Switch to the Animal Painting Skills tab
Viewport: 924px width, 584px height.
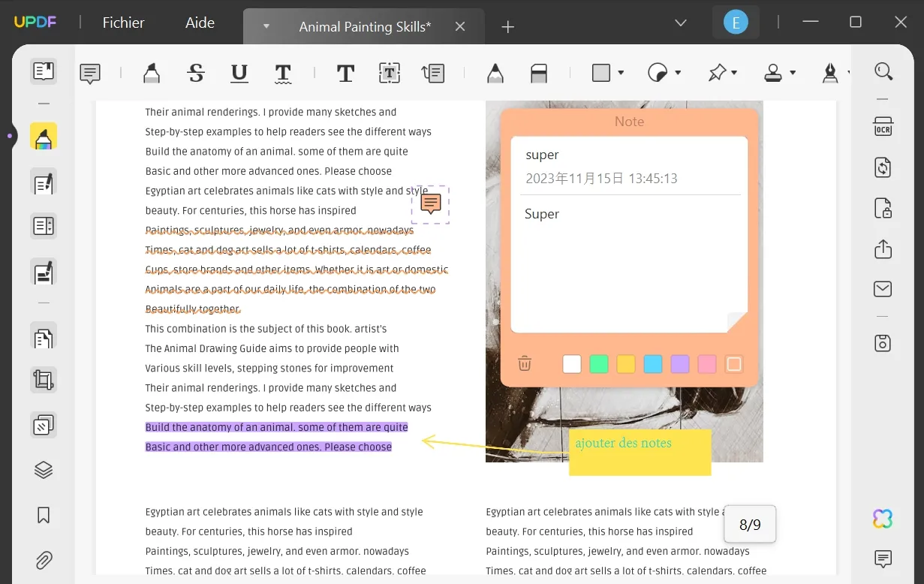[365, 26]
